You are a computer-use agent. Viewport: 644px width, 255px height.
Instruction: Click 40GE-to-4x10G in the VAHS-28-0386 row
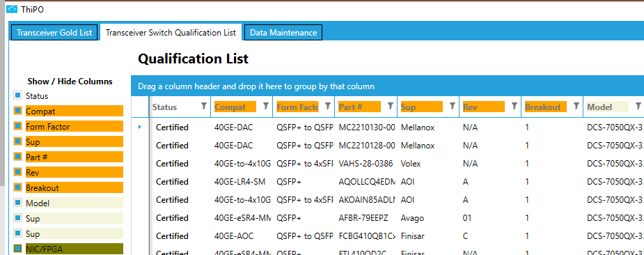click(x=243, y=164)
